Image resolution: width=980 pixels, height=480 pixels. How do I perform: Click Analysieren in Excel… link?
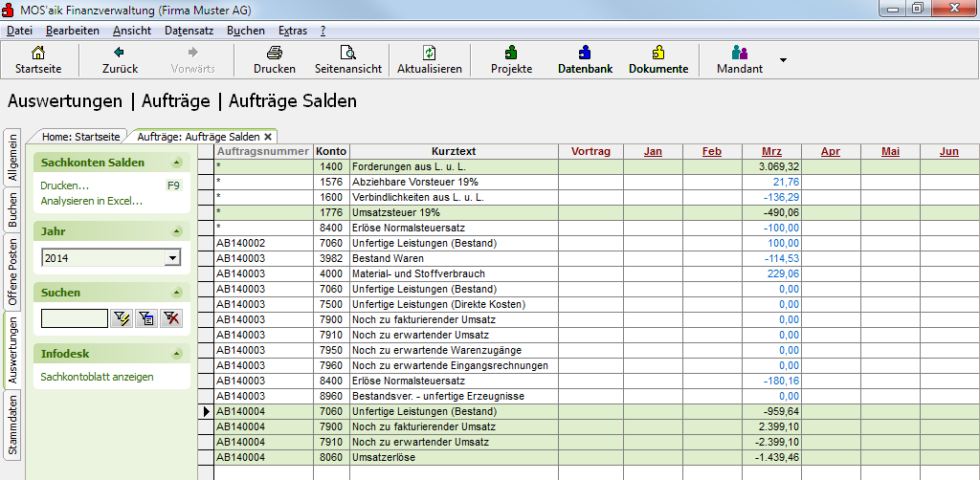click(x=91, y=201)
